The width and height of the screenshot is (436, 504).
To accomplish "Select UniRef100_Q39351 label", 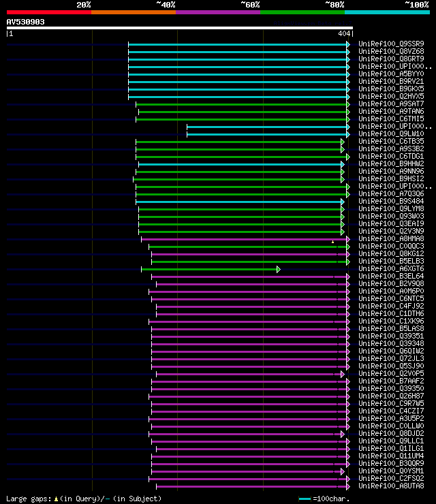I will pyautogui.click(x=391, y=336).
